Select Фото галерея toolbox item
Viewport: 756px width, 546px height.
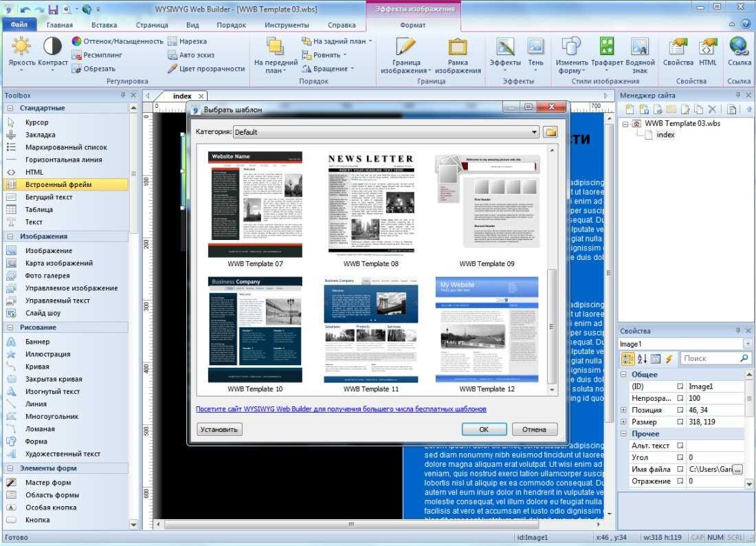(x=47, y=276)
